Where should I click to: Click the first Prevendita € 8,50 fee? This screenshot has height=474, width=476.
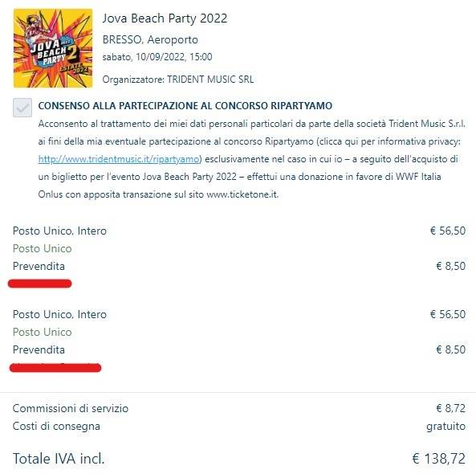451,266
